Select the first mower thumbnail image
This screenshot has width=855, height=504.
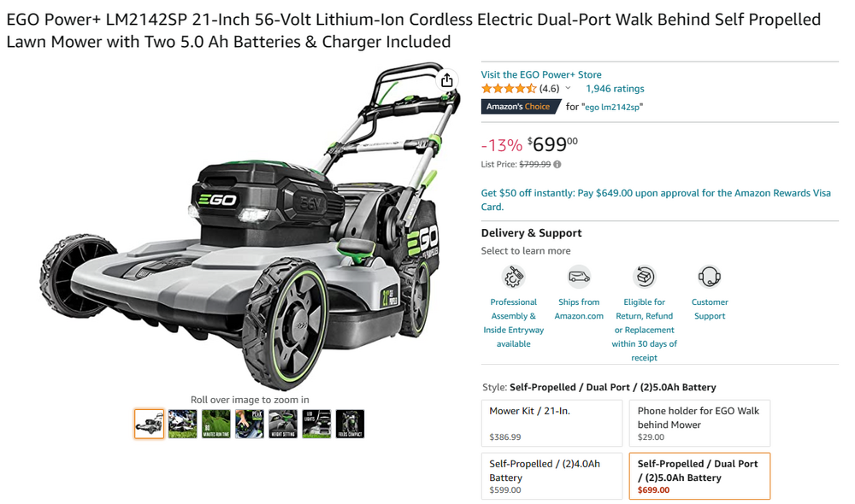click(x=150, y=424)
